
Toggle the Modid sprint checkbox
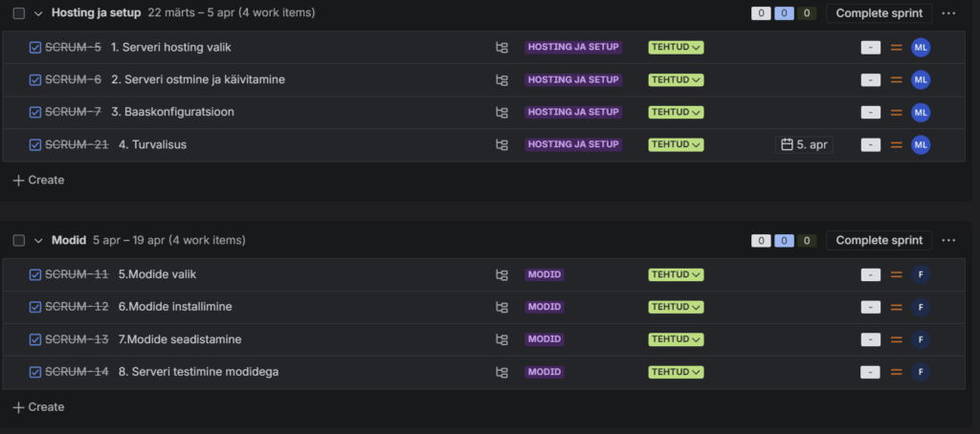tap(19, 241)
